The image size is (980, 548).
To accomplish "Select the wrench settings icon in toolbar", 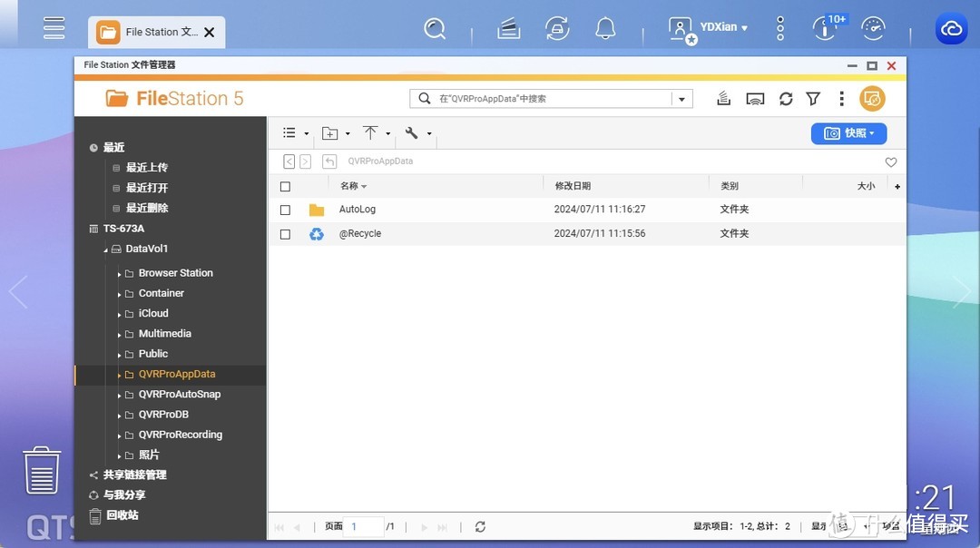I will click(410, 132).
